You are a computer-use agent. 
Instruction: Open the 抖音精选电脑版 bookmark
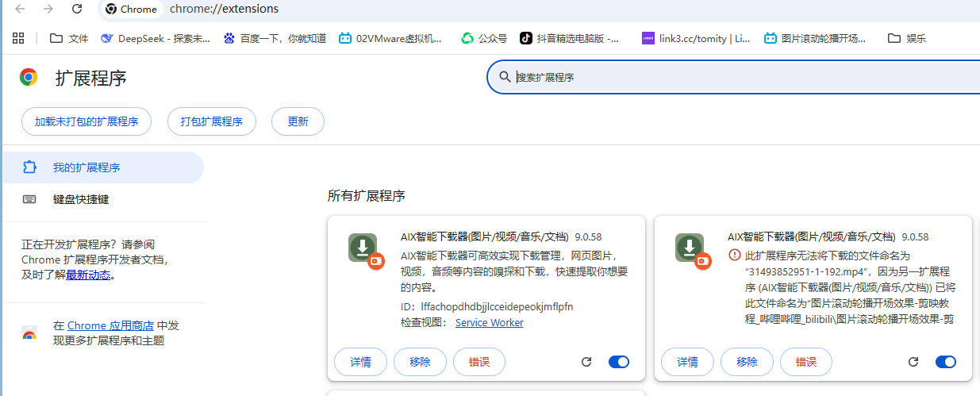[570, 38]
